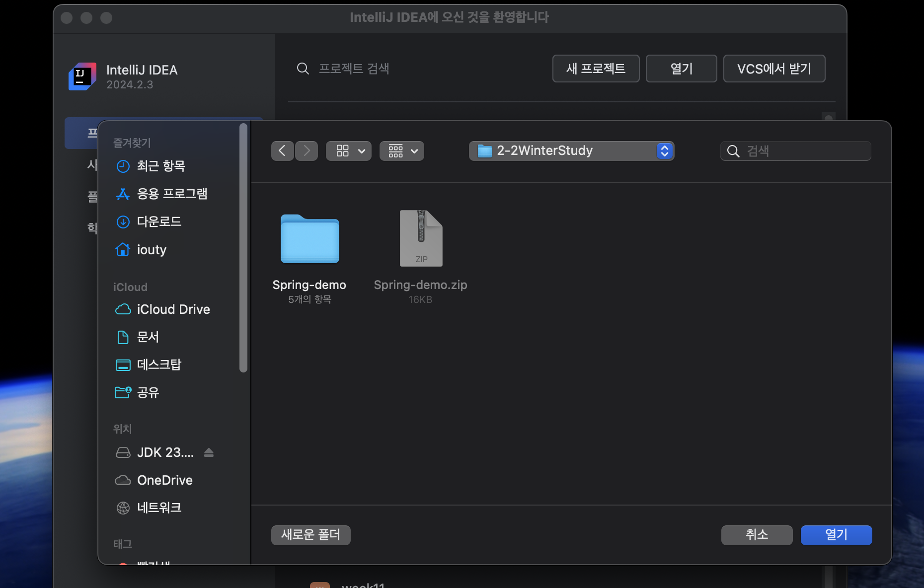Click Open (열기) in IntelliJ welcome window
Viewport: 924px width, 588px height.
681,69
